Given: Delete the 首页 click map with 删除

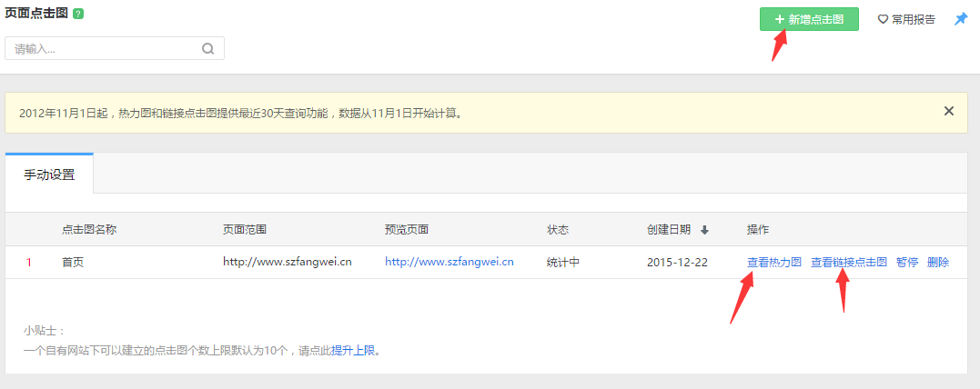Looking at the screenshot, I should [938, 263].
